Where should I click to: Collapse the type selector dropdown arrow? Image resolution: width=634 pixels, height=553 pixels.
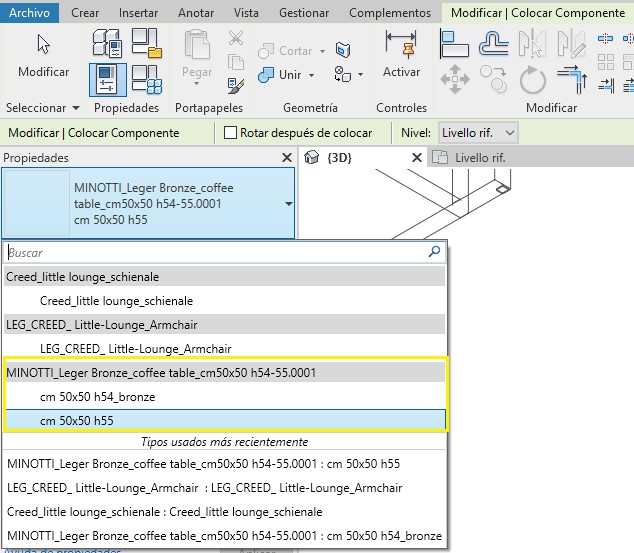click(x=289, y=203)
